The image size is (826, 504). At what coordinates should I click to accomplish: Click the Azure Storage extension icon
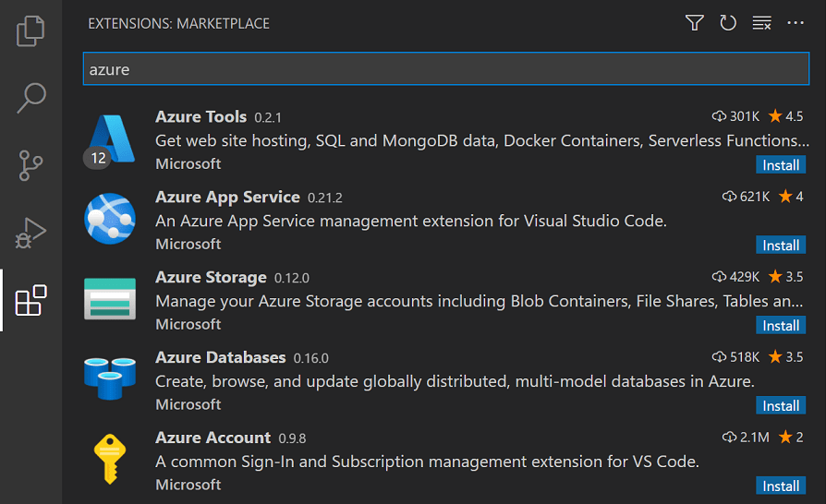(x=110, y=299)
